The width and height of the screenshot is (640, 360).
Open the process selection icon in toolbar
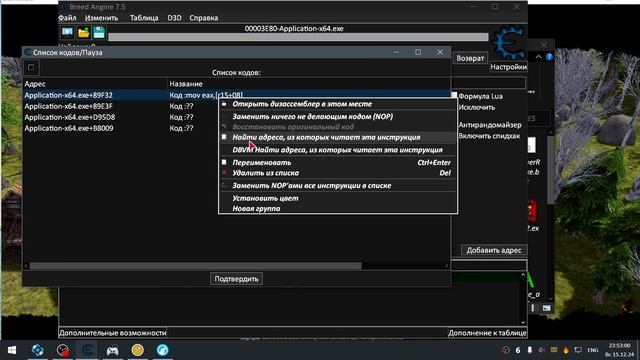(x=67, y=32)
